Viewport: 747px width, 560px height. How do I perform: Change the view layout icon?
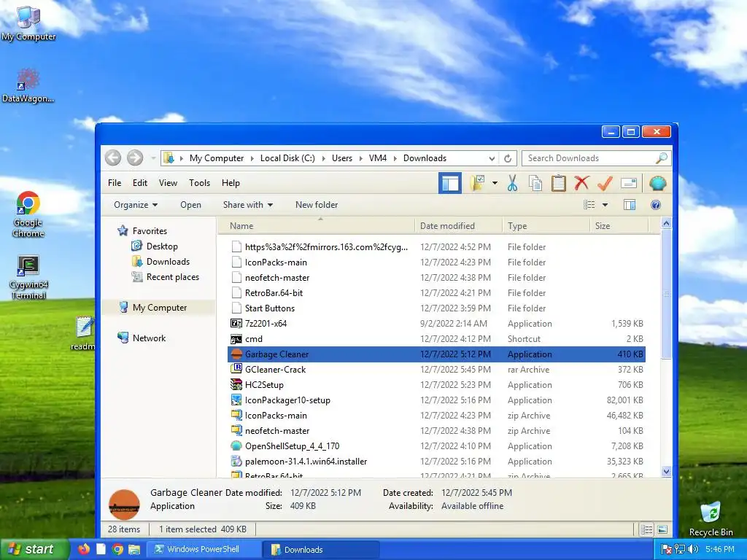[589, 205]
